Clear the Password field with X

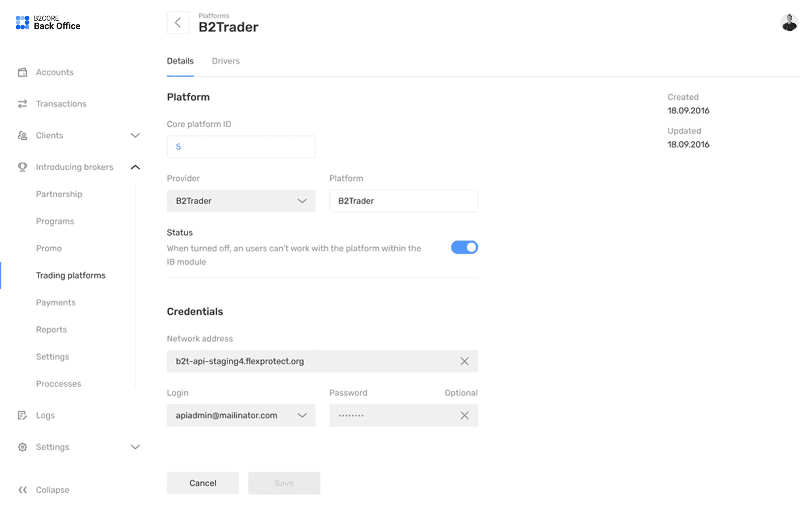point(464,415)
